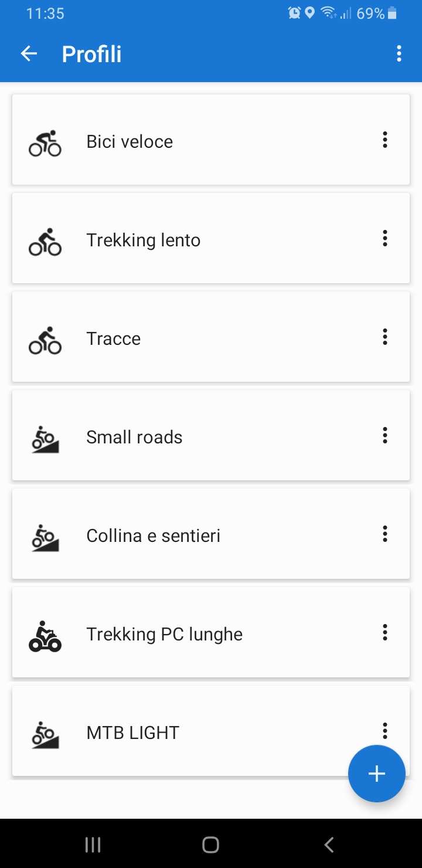Image resolution: width=422 pixels, height=868 pixels.
Task: Open Android recent apps button
Action: (93, 845)
